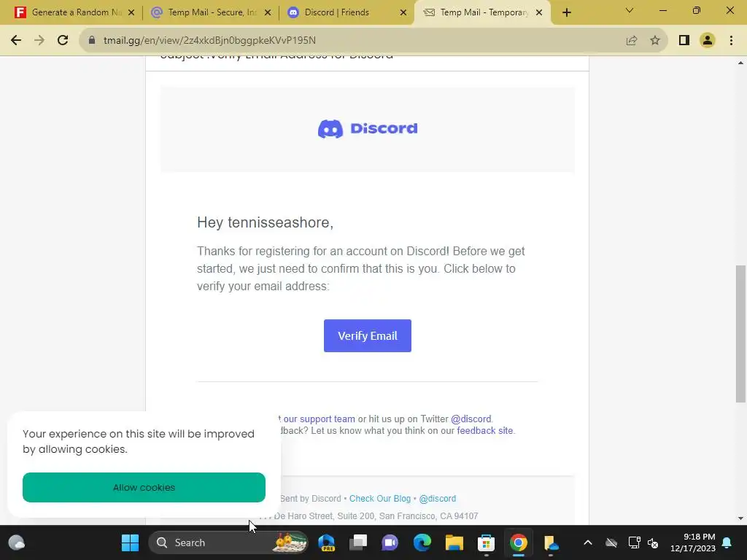The image size is (747, 560).
Task: Close the Generate a Random Name tab
Action: (x=131, y=12)
